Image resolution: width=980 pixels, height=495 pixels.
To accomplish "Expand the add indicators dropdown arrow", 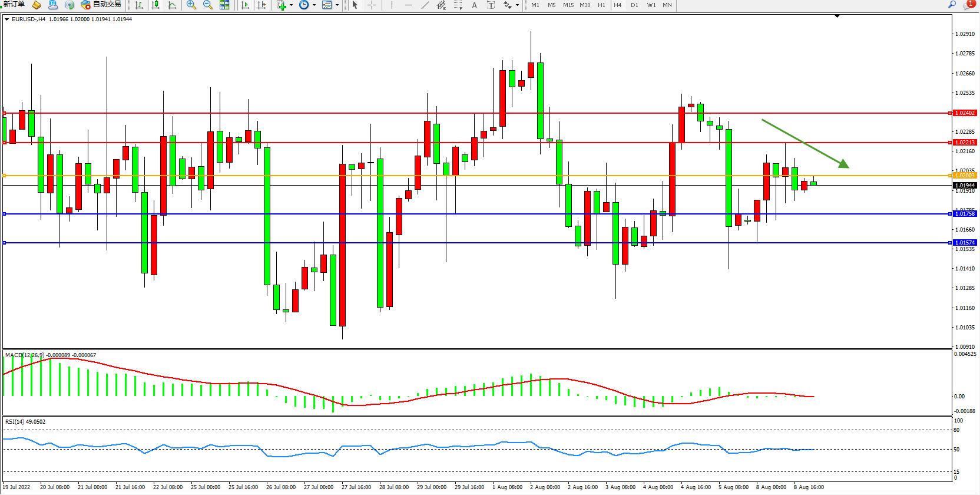I will (x=291, y=5).
